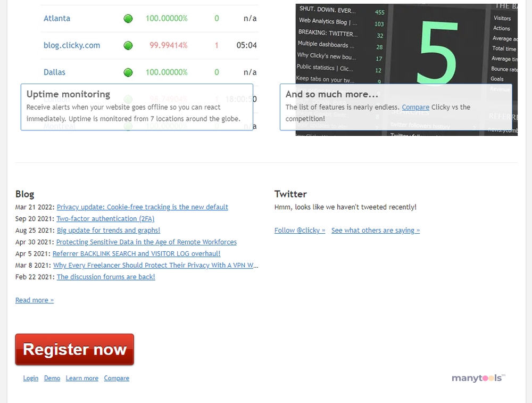Open Privacy update cookie-free tracking post
This screenshot has height=403, width=532.
click(x=142, y=207)
